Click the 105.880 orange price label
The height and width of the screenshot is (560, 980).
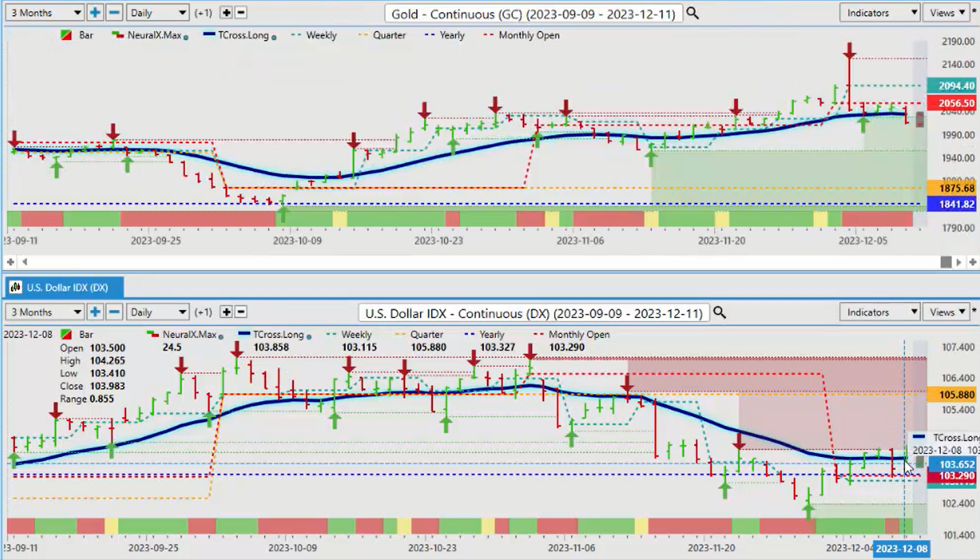[x=951, y=394]
